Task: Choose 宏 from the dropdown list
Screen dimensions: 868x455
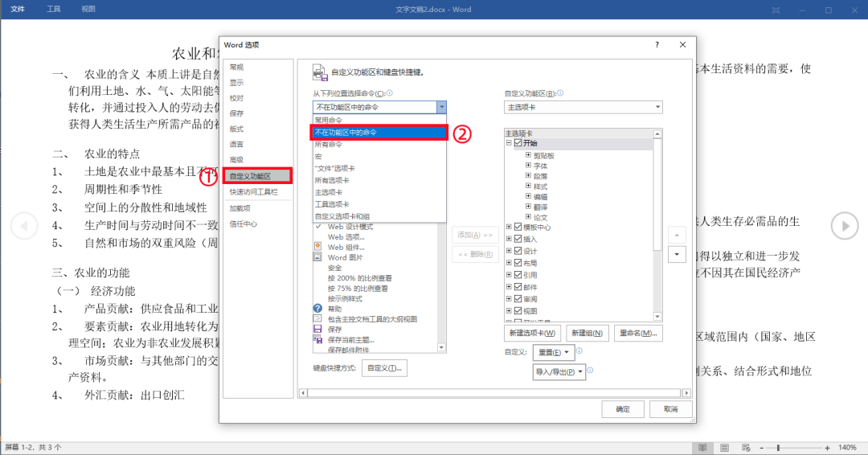Action: [379, 157]
